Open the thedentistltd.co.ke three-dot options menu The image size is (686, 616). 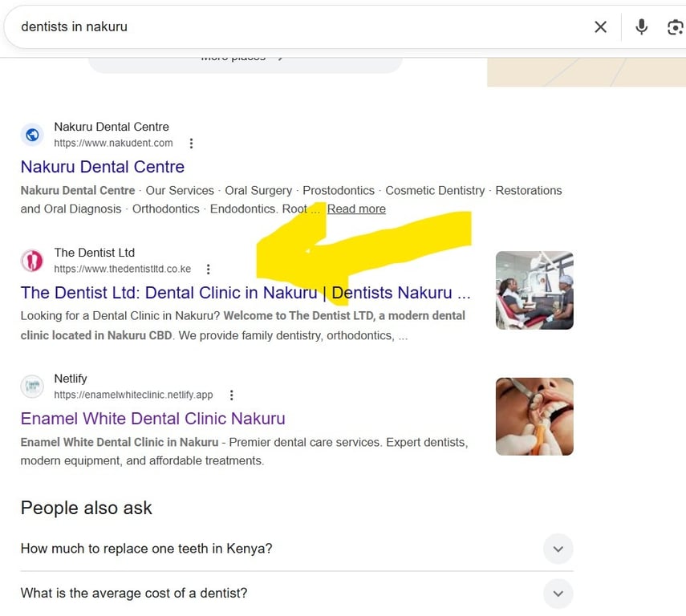[x=209, y=269]
